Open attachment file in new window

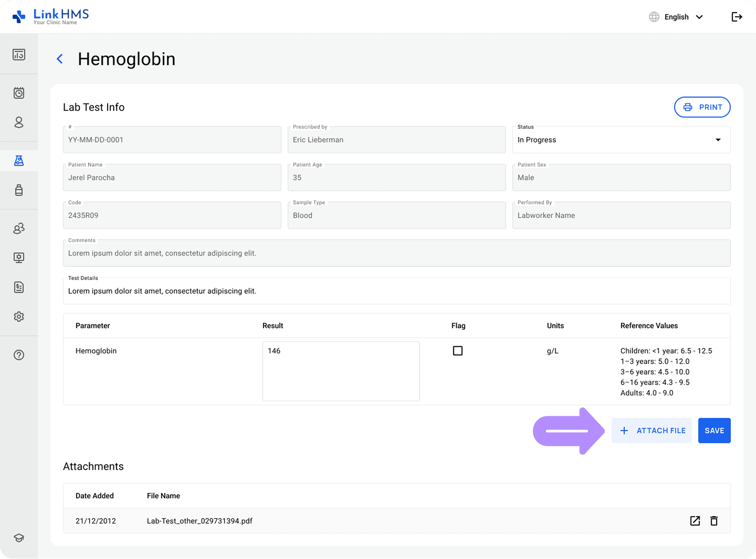point(695,520)
